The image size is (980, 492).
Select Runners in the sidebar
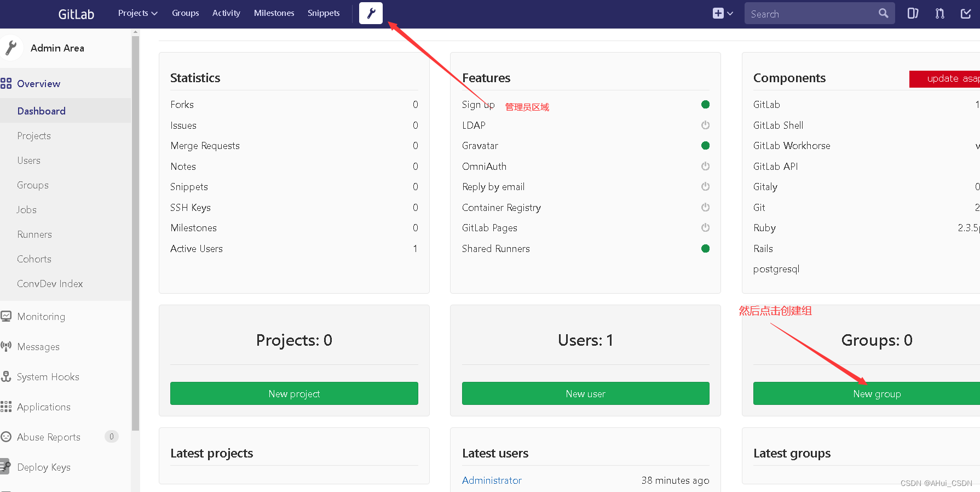34,234
